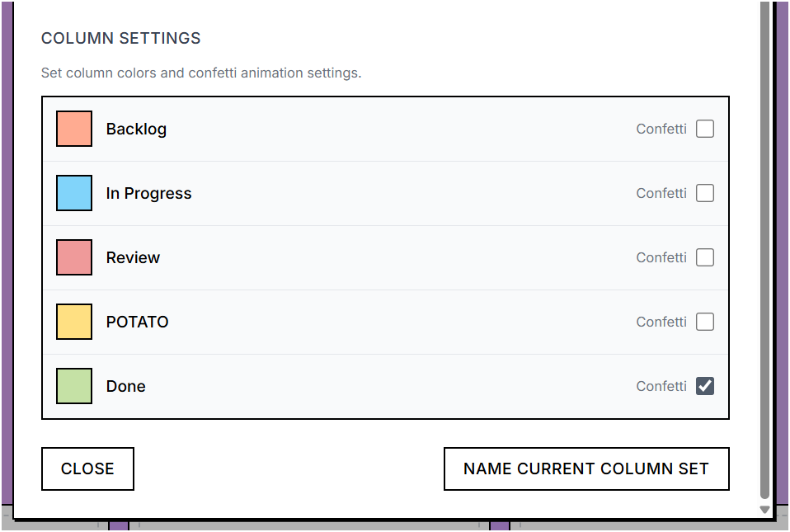The width and height of the screenshot is (790, 532).
Task: Enable Confetti for the Backlog column
Action: [705, 129]
